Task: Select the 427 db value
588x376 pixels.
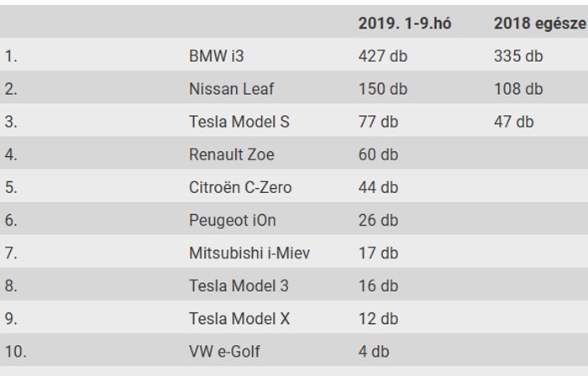Action: 383,56
